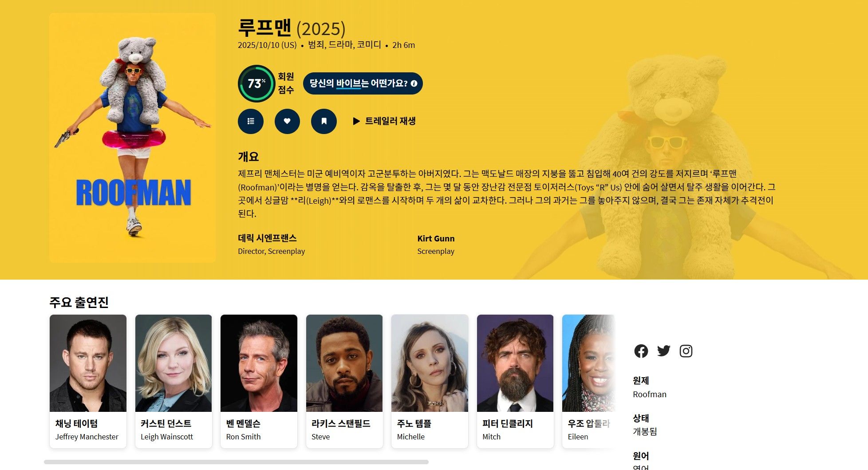Image resolution: width=868 pixels, height=470 pixels.
Task: Click the horizontal cast scrollbar
Action: pos(236,462)
